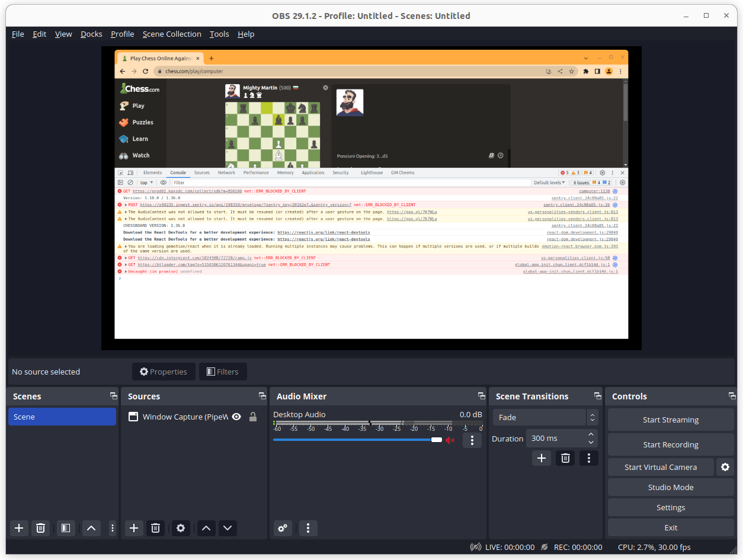Click Start Virtual Camera
The height and width of the screenshot is (560, 743).
pos(661,467)
